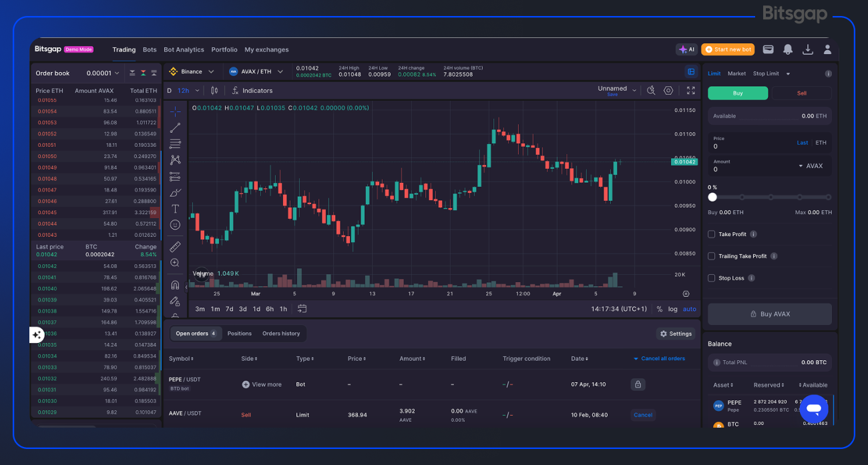Select the Text annotation tool

click(175, 209)
